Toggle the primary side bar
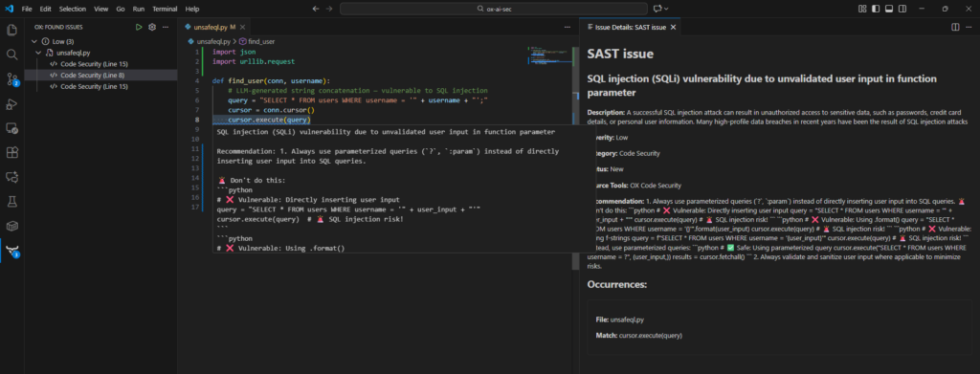This screenshot has width=980, height=374. tap(875, 9)
